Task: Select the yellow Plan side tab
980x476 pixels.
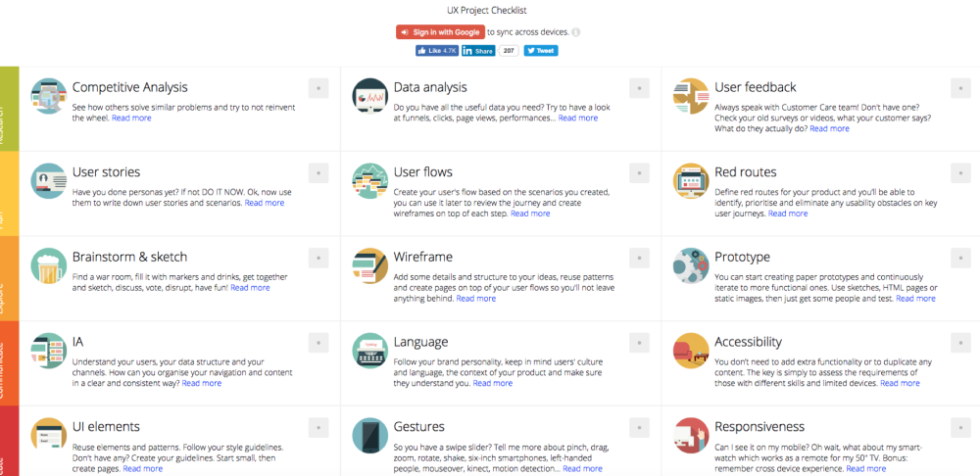Action: [10, 194]
